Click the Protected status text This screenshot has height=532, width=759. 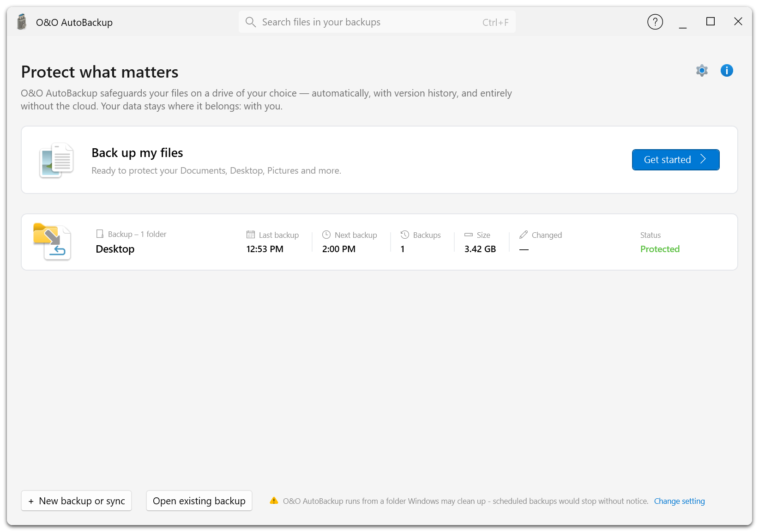pos(660,249)
